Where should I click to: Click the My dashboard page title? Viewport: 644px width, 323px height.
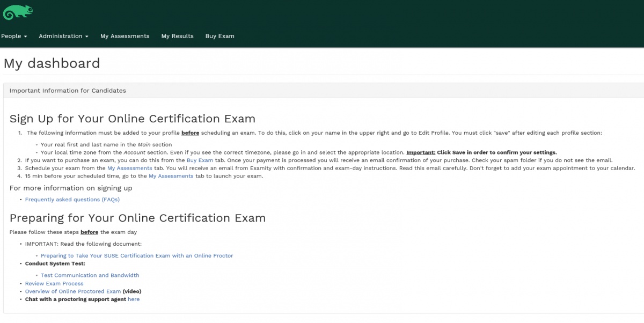coord(52,63)
